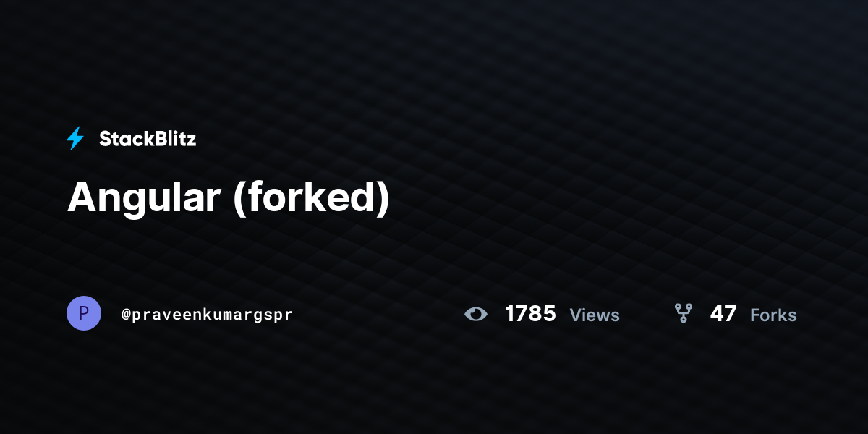Select the 47 fork count number
The width and height of the screenshot is (868, 434).
click(x=723, y=314)
